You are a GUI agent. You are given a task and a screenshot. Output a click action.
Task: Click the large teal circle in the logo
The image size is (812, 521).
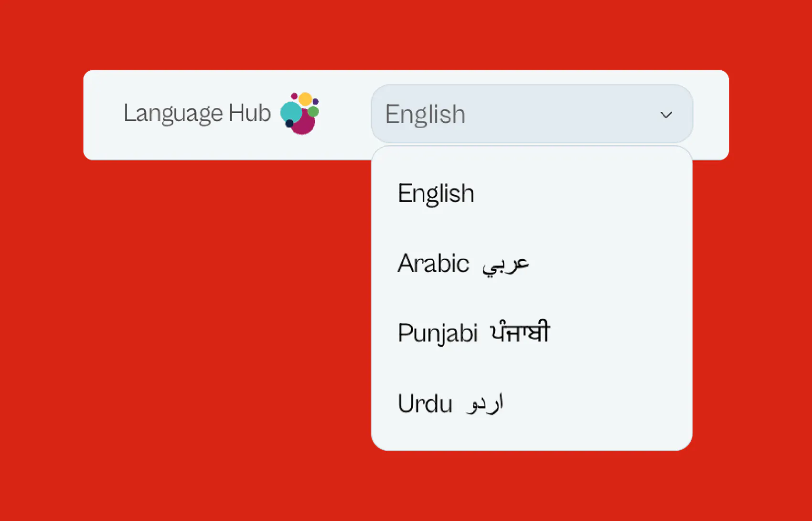tap(291, 112)
